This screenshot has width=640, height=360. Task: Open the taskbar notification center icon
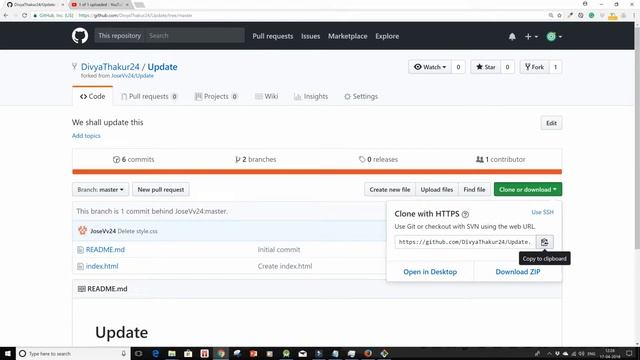pyautogui.click(x=629, y=353)
